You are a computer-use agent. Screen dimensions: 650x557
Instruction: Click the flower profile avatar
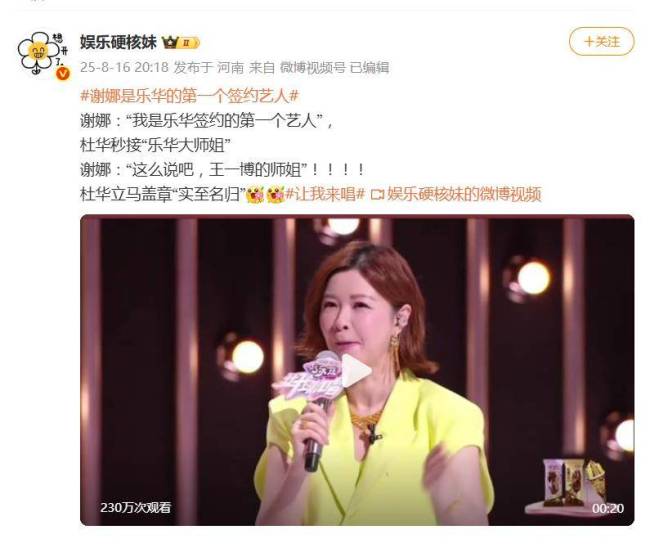43,54
